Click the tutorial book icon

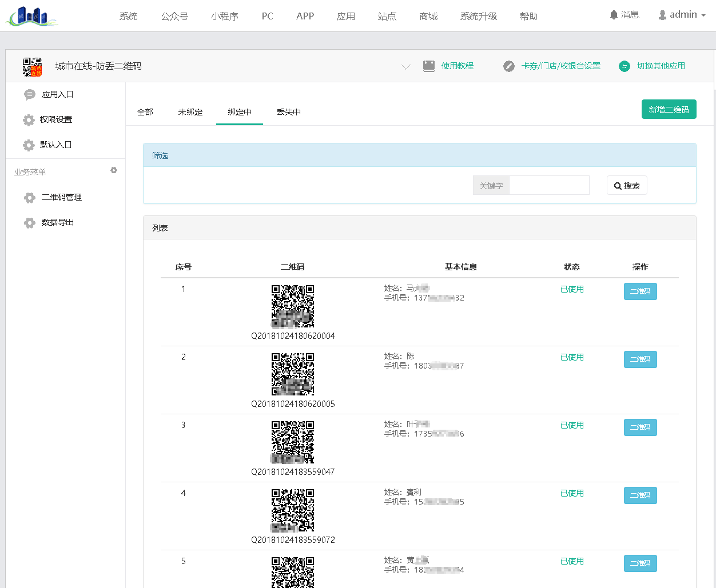429,66
